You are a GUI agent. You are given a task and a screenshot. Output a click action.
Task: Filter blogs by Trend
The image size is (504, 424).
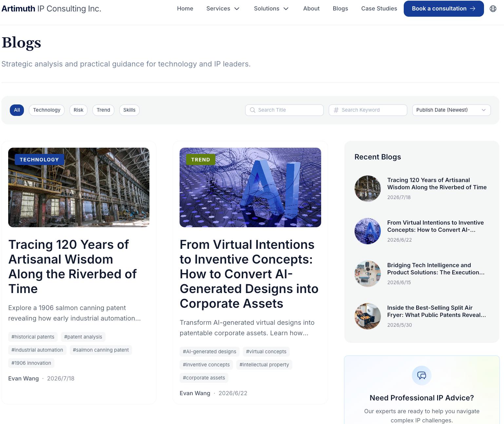click(x=103, y=110)
